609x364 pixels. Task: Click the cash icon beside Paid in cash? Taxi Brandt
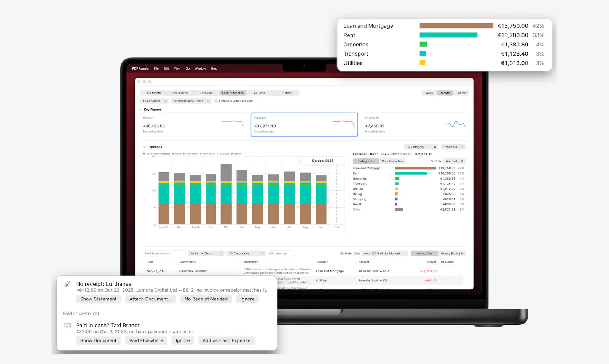(67, 325)
